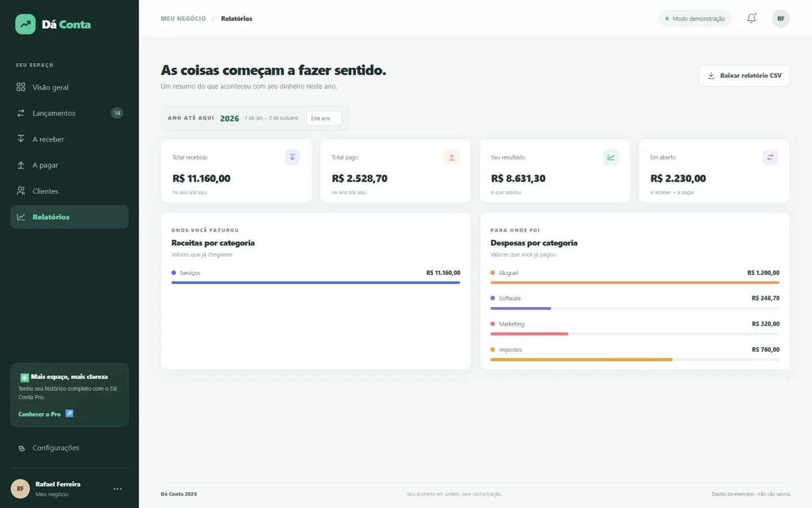Open the Conhecer o Pro link
This screenshot has width=812, height=508.
39,414
